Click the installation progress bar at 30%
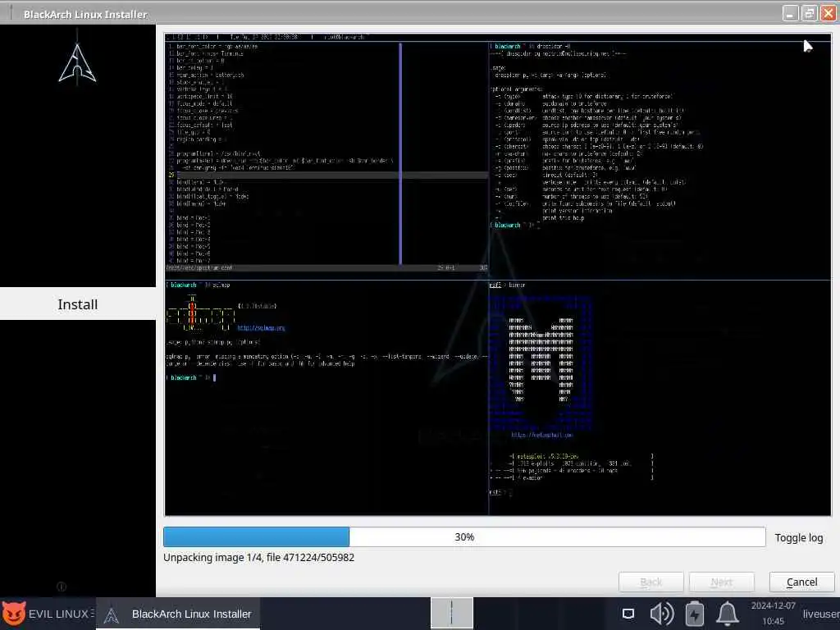The height and width of the screenshot is (630, 840). tap(464, 536)
